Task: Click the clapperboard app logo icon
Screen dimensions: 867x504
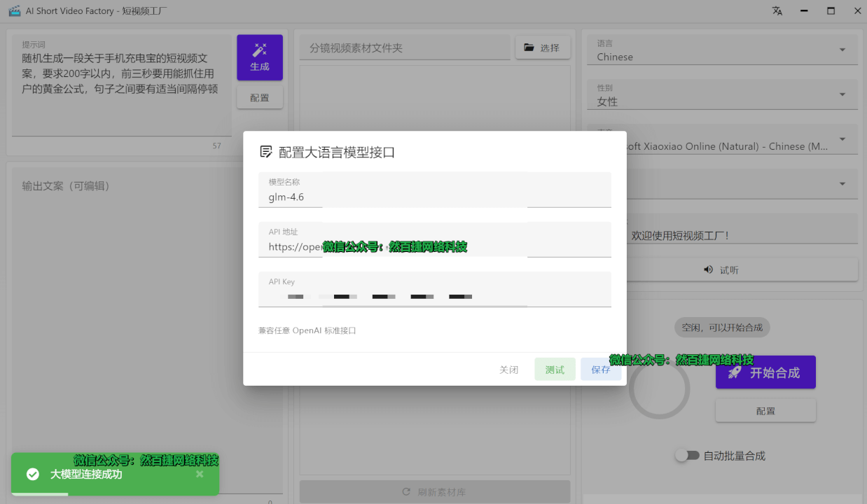Action: pos(14,10)
